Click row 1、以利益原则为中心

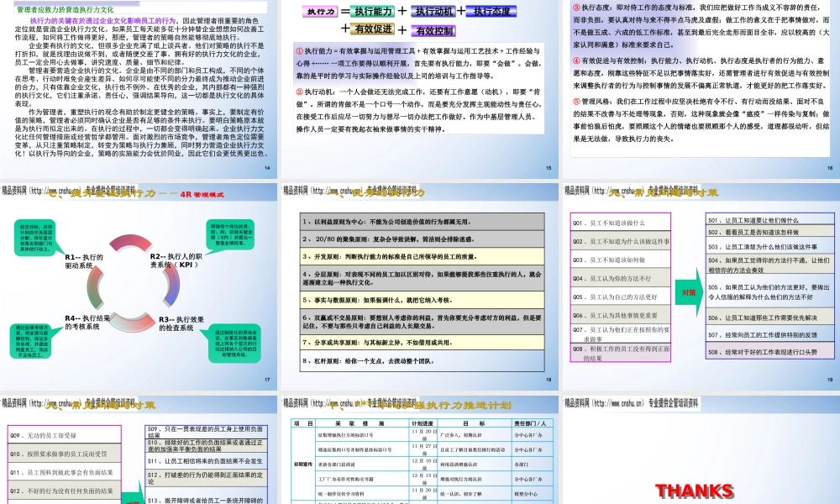point(423,222)
